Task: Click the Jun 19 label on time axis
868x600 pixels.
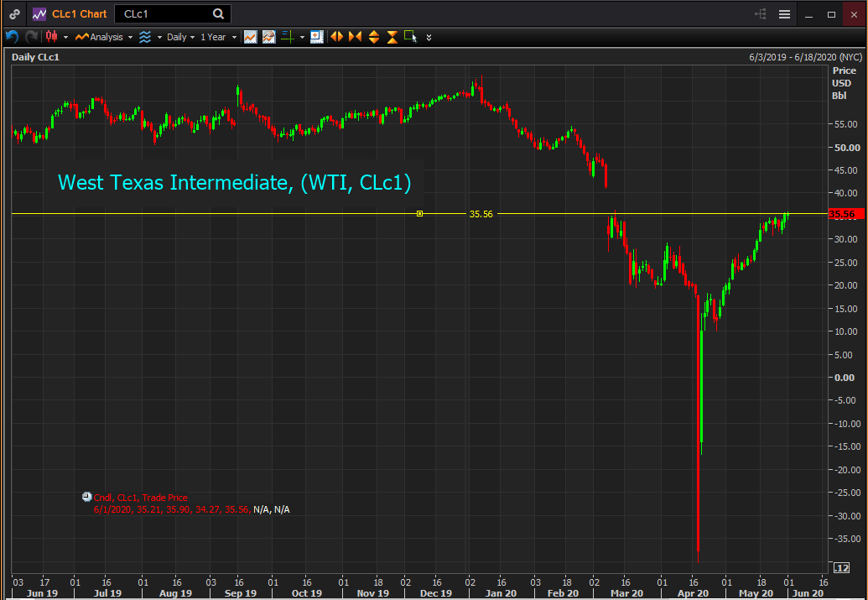Action: pyautogui.click(x=43, y=592)
